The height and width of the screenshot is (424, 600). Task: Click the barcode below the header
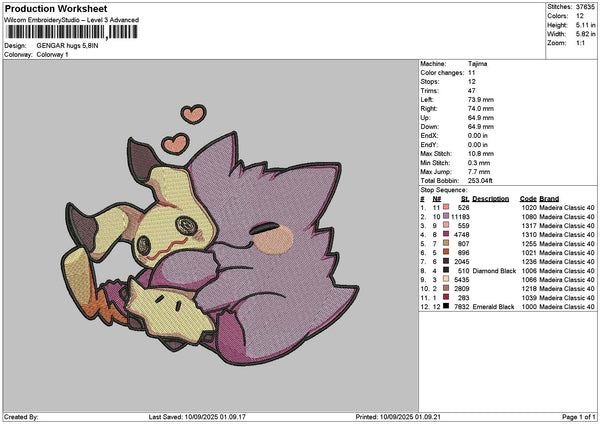click(x=72, y=32)
